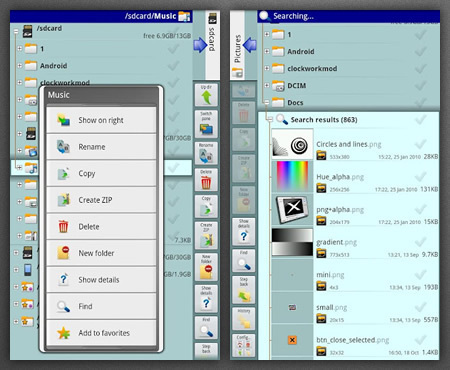Toggle the checkmark for Hue_alpha.png

[421, 176]
